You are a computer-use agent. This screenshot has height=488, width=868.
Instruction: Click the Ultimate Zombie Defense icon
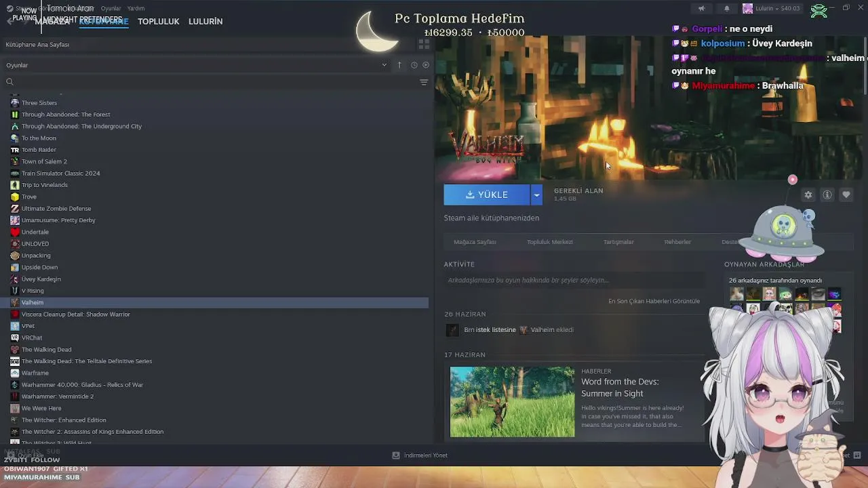tap(15, 209)
